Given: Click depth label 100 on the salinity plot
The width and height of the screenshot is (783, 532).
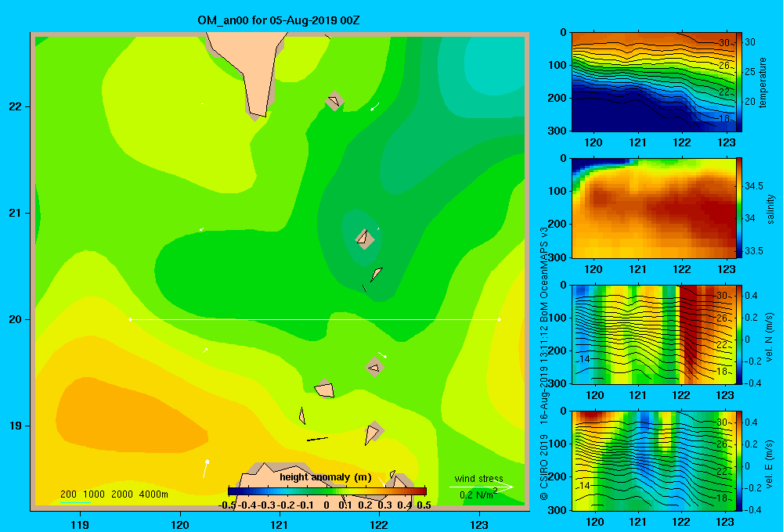Looking at the screenshot, I should pos(557,191).
